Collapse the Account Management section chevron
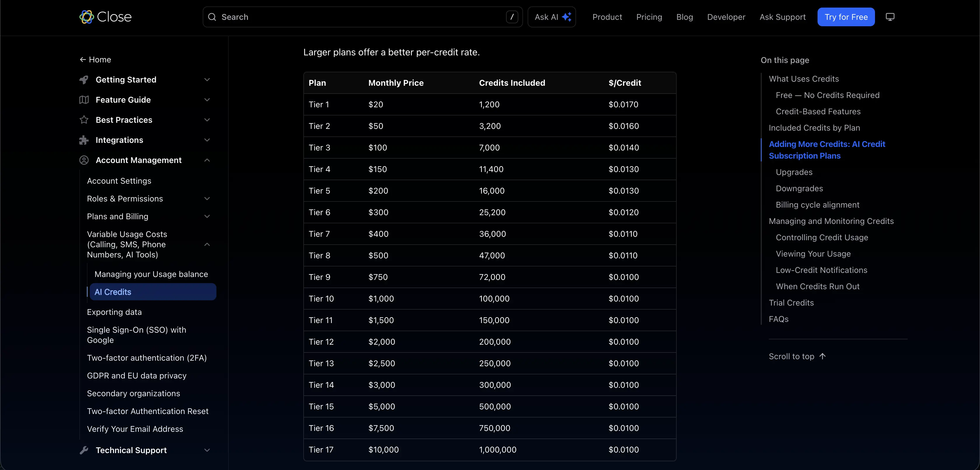 point(207,160)
